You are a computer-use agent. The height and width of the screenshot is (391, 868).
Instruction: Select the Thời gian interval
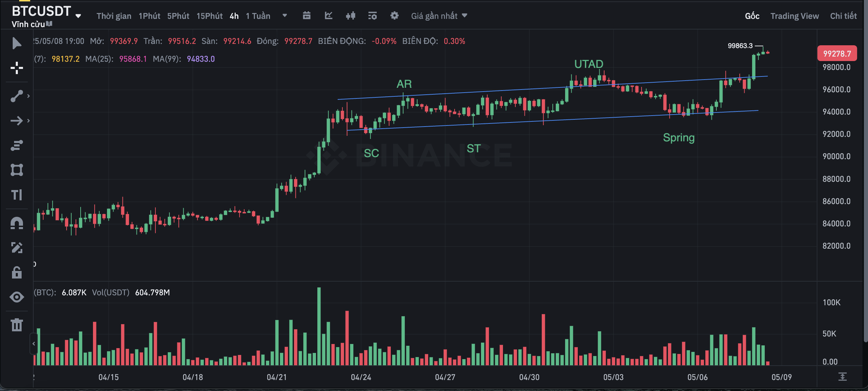(114, 16)
